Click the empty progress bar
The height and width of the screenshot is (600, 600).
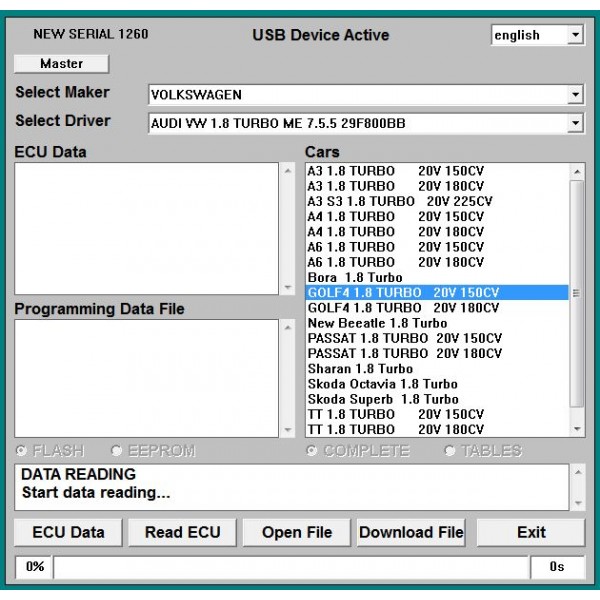click(x=291, y=567)
